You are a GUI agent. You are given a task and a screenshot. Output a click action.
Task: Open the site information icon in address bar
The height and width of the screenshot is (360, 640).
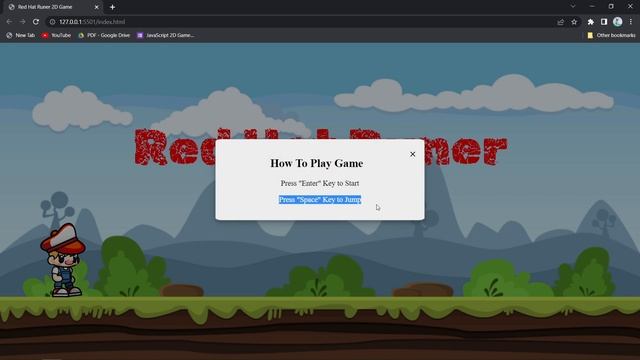(52, 22)
